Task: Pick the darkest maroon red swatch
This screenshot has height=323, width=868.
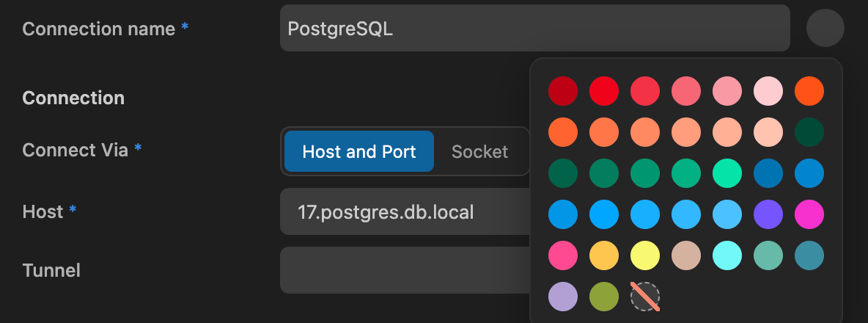Action: coord(563,91)
